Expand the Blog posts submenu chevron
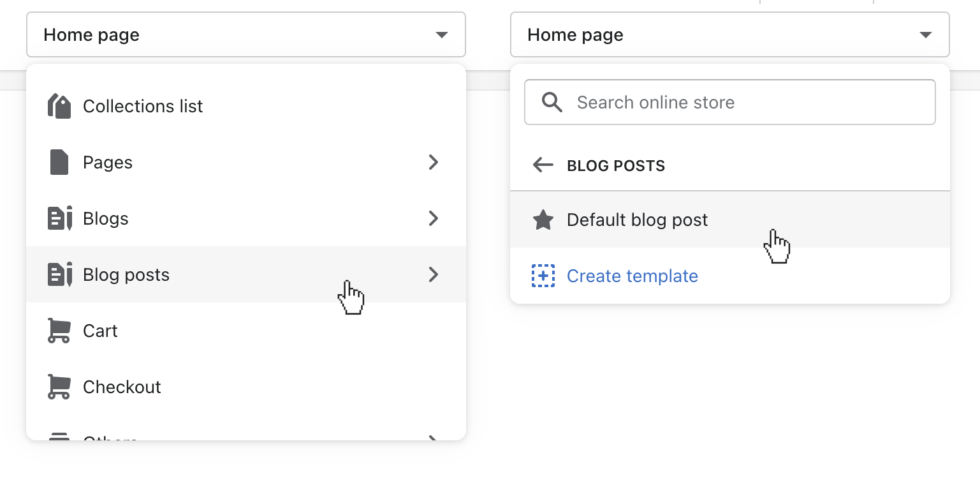980x485 pixels. (434, 274)
